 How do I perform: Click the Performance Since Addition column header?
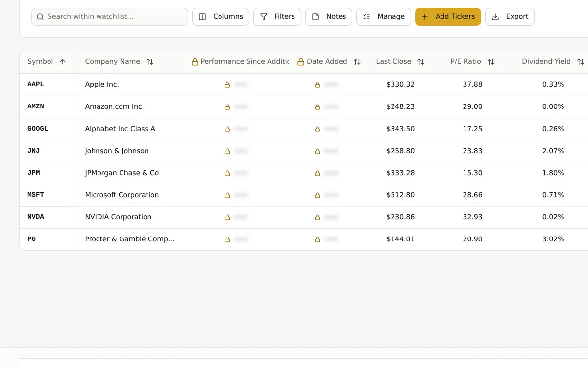click(240, 62)
